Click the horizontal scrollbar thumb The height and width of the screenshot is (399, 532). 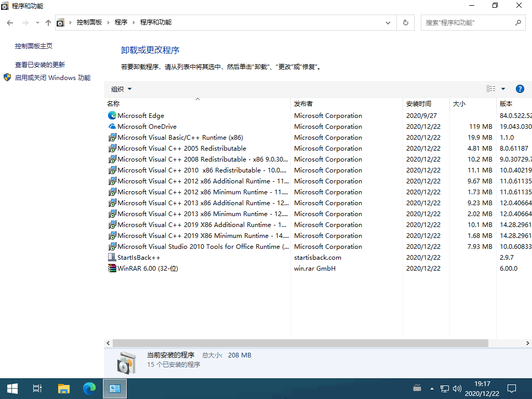(300, 343)
